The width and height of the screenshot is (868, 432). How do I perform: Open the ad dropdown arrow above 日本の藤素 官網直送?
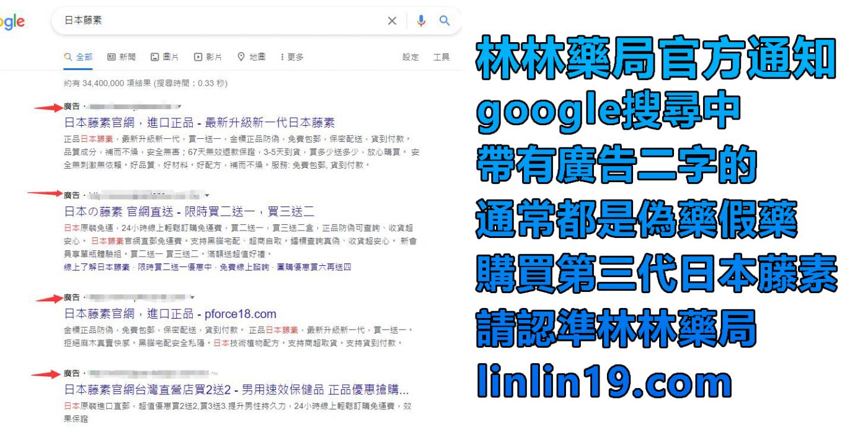(x=208, y=195)
